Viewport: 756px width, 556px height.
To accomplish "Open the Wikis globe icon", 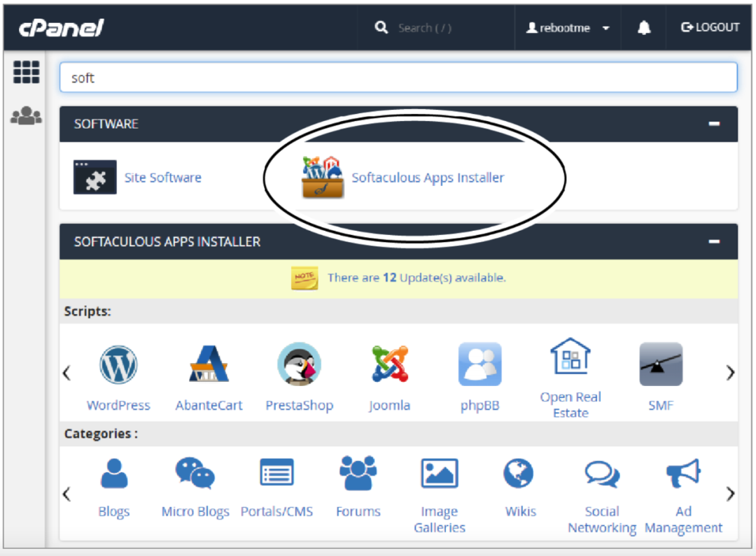I will click(518, 473).
